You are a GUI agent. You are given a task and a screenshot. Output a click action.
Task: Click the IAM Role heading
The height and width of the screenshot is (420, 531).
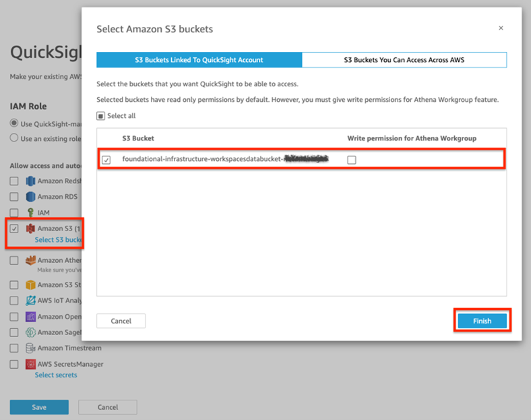28,107
